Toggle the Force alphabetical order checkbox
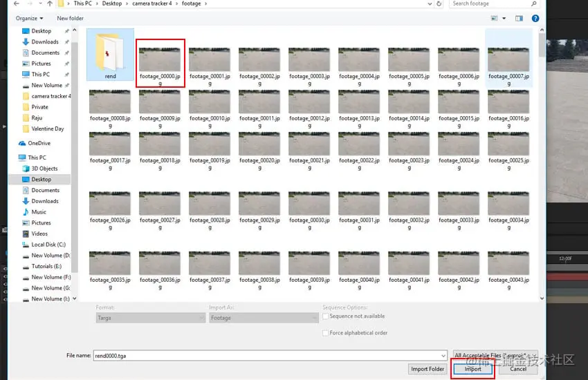Screen dimensions: 588x380 point(326,333)
